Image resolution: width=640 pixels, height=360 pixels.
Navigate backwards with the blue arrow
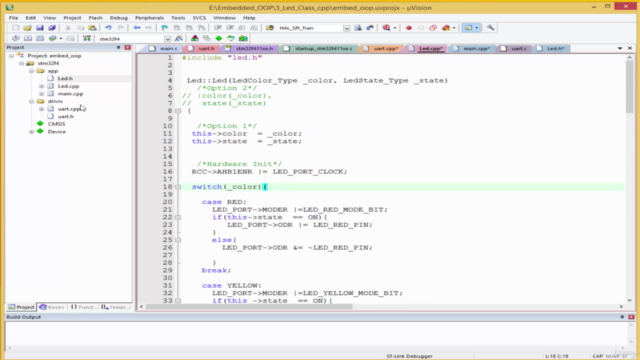pyautogui.click(x=137, y=28)
